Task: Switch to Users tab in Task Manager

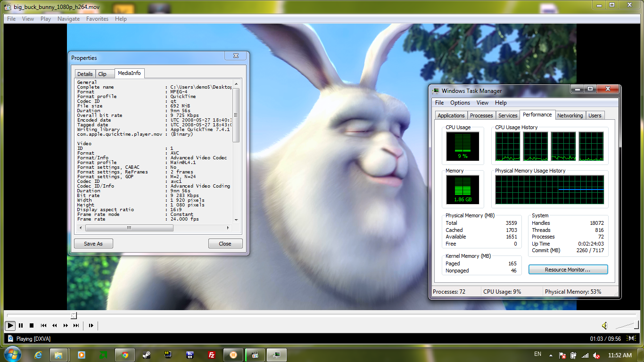Action: click(595, 115)
